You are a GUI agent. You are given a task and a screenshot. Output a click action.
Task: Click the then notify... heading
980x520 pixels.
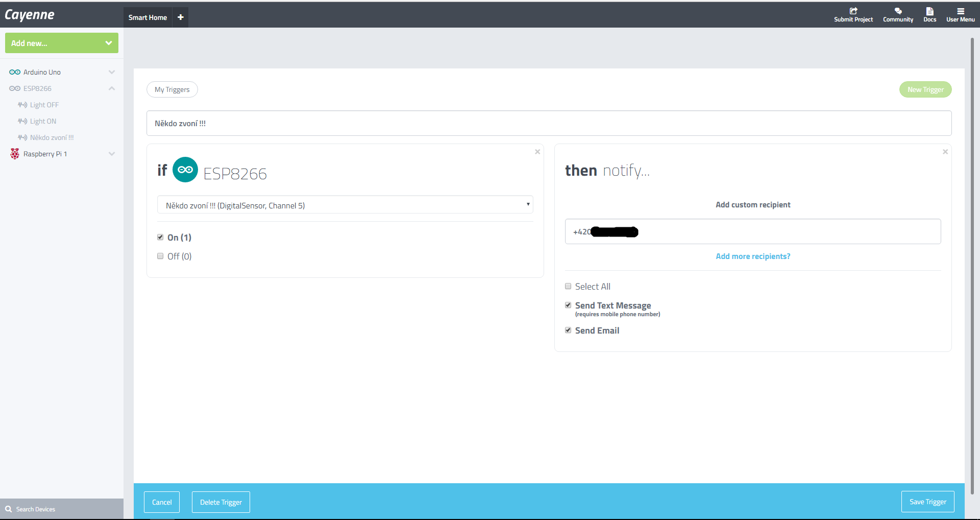click(x=607, y=170)
